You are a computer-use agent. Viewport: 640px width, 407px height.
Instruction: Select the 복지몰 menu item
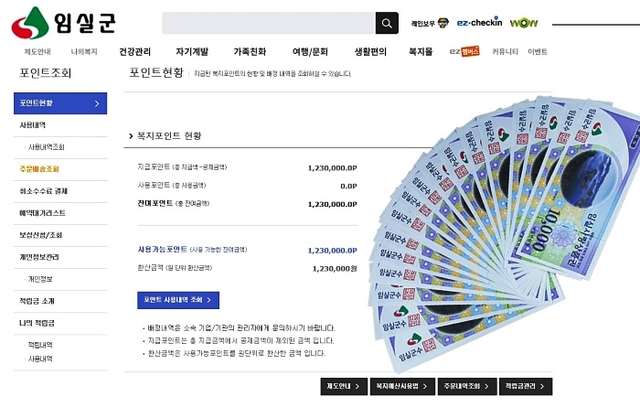click(x=422, y=51)
